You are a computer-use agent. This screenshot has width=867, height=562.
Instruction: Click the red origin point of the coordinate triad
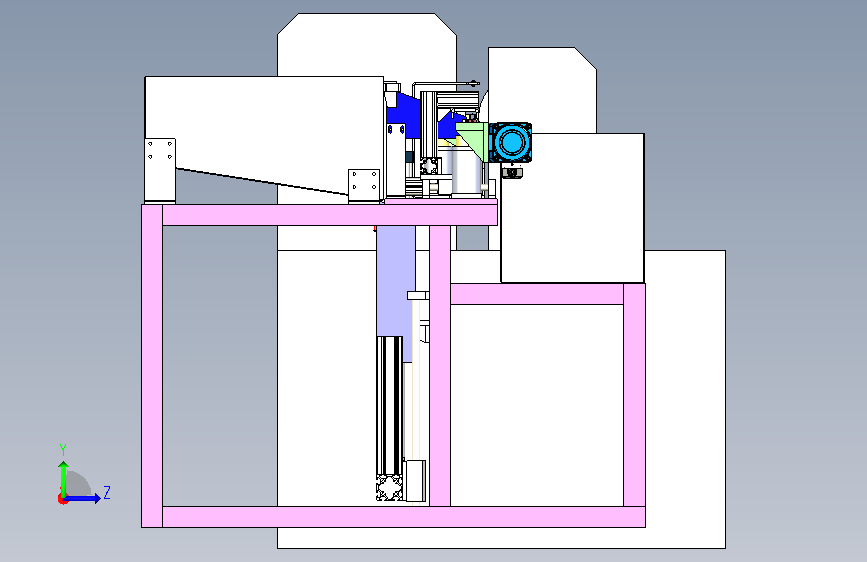62,499
